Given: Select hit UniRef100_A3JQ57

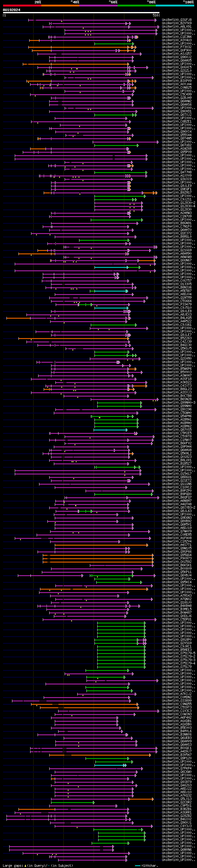Looking at the screenshot, I should (177, 54).
